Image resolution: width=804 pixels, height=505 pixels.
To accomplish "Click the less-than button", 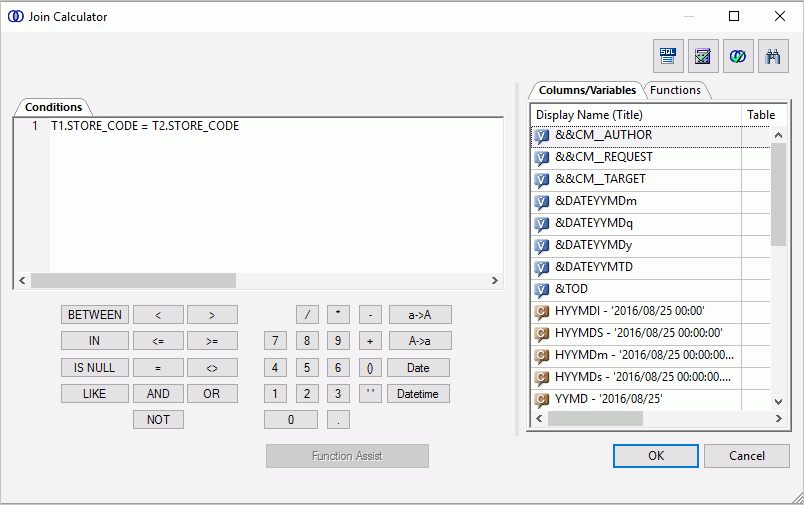I will pos(158,315).
